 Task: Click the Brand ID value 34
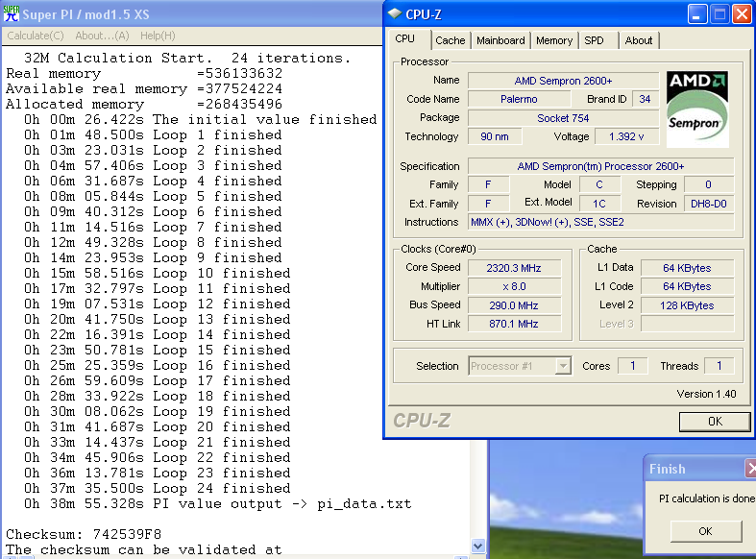tap(645, 99)
